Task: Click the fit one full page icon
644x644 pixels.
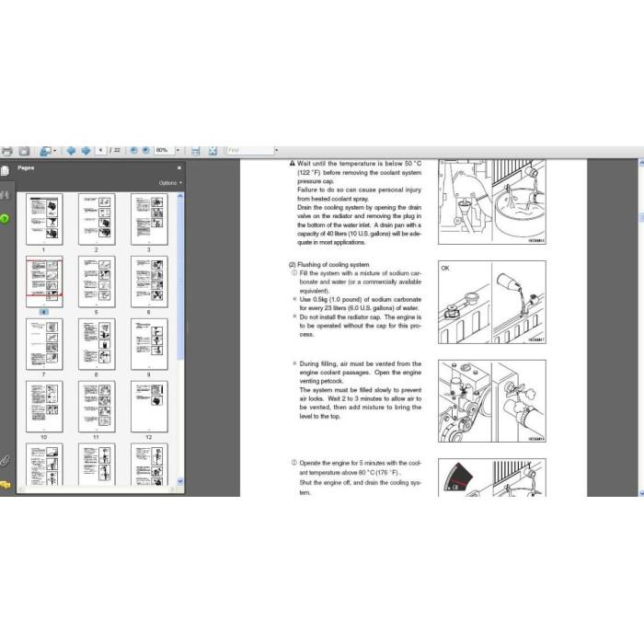Action: (213, 151)
